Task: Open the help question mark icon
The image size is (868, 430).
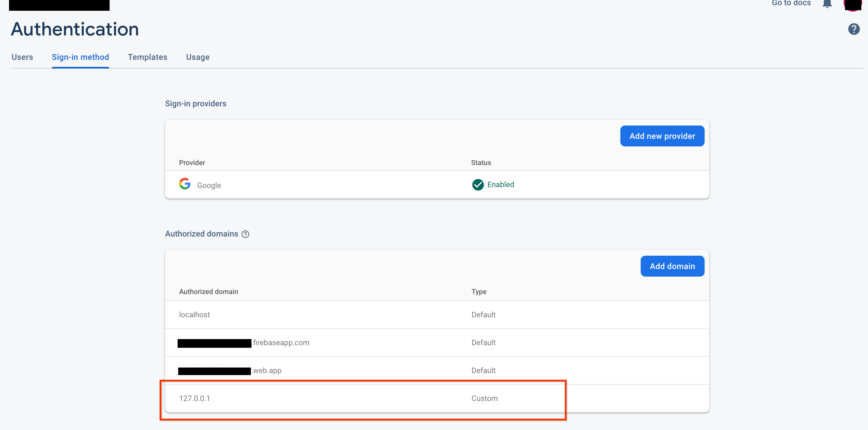Action: (853, 29)
